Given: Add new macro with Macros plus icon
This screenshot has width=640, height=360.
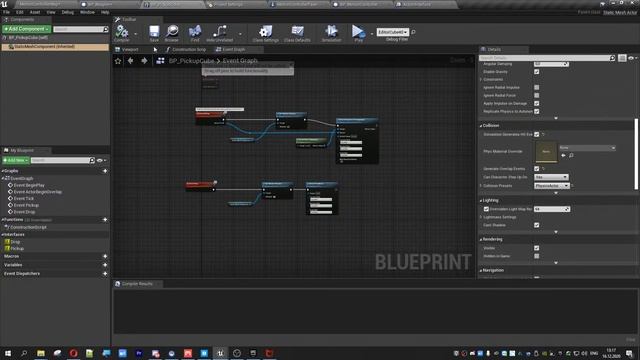Looking at the screenshot, I should [x=105, y=256].
